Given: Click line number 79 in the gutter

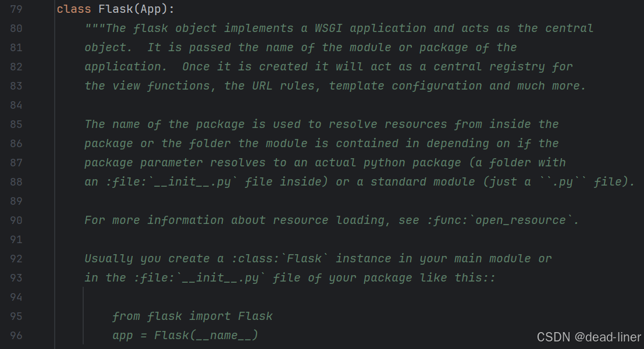Looking at the screenshot, I should pos(16,9).
